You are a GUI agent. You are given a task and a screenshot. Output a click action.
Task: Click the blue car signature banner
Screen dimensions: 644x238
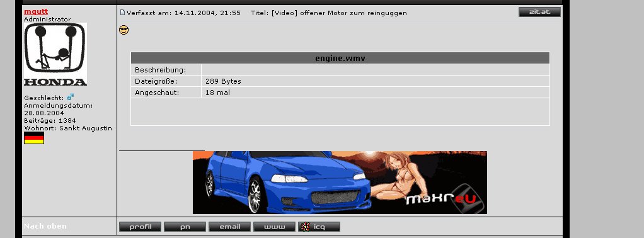340,183
